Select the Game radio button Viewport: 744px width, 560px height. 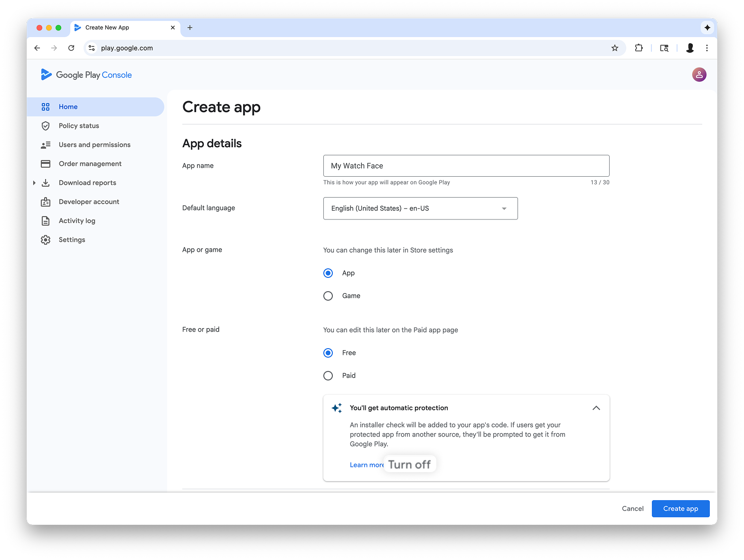tap(328, 296)
